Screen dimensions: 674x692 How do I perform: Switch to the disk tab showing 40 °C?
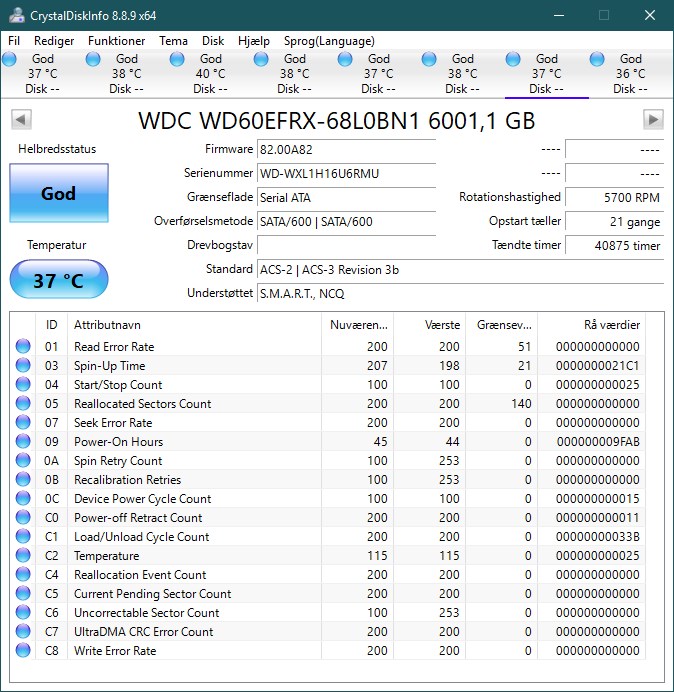[211, 74]
